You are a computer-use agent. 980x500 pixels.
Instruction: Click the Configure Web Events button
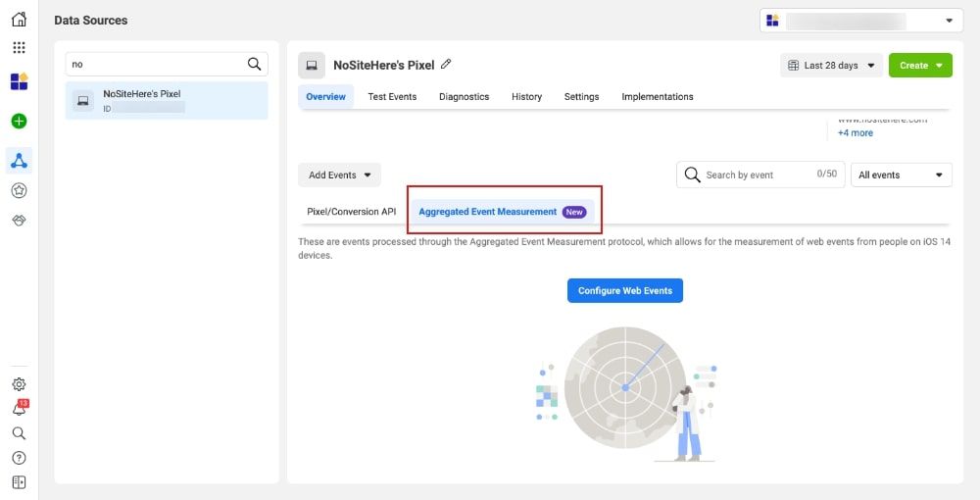tap(625, 290)
